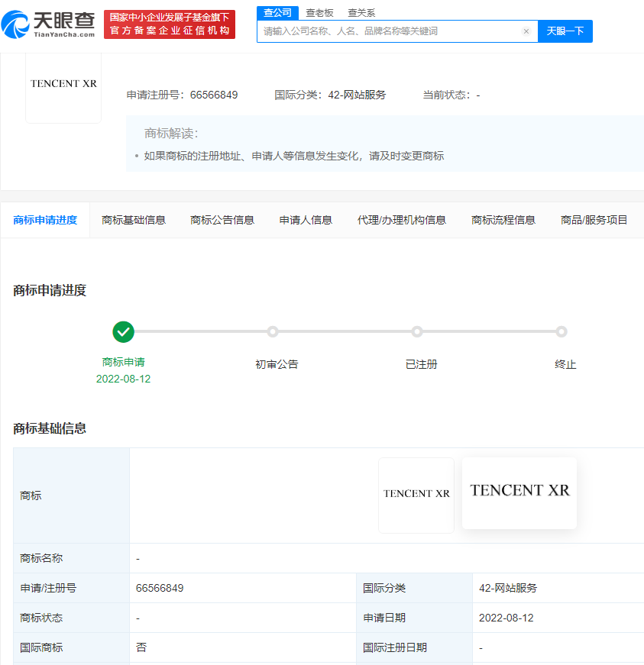Click the 天眼一下 search button
Image resolution: width=644 pixels, height=665 pixels.
(x=565, y=31)
